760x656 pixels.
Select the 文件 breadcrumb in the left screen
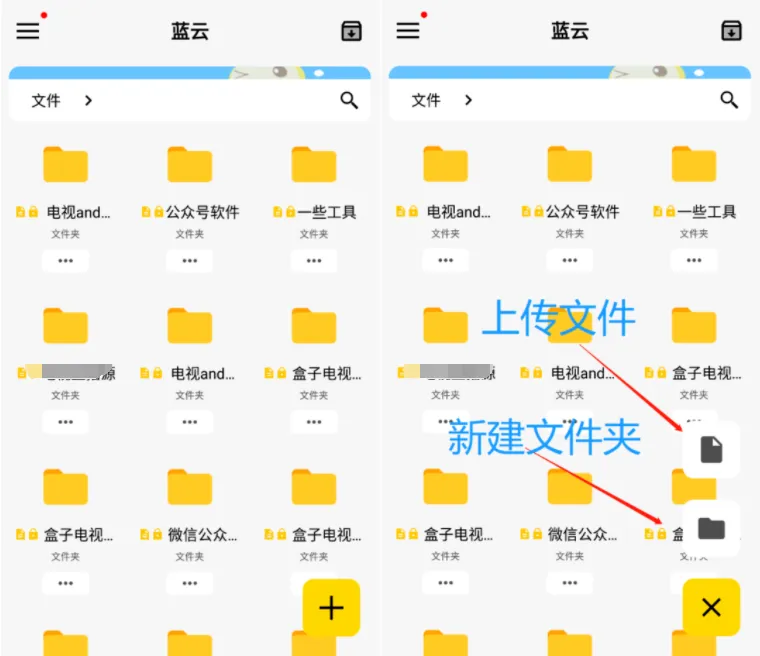point(46,100)
